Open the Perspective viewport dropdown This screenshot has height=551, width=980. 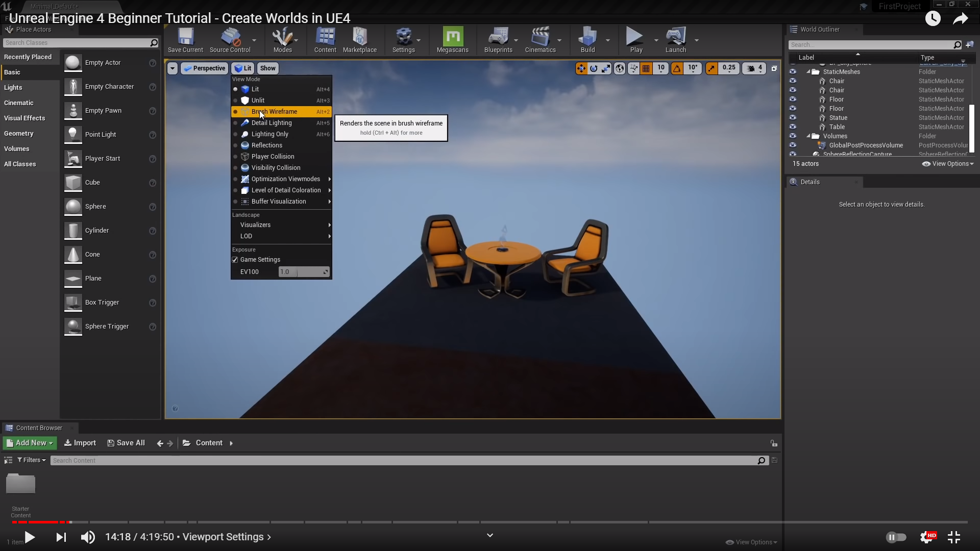click(204, 68)
